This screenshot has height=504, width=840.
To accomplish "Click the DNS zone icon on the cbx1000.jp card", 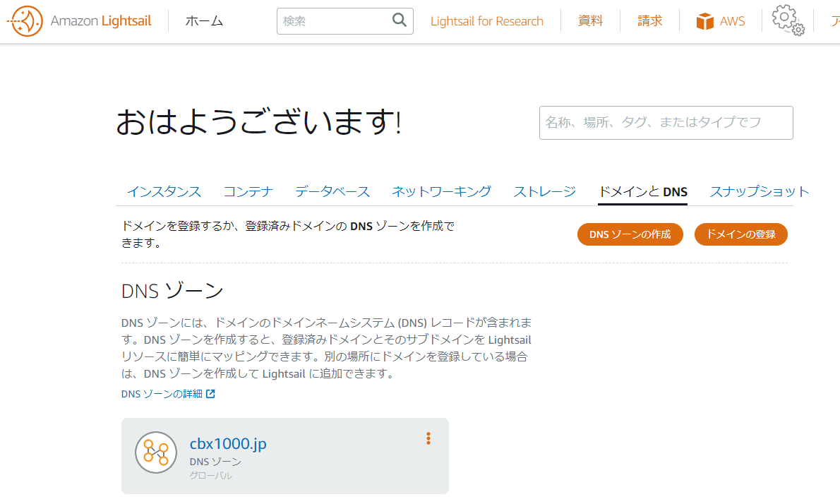I will [155, 452].
